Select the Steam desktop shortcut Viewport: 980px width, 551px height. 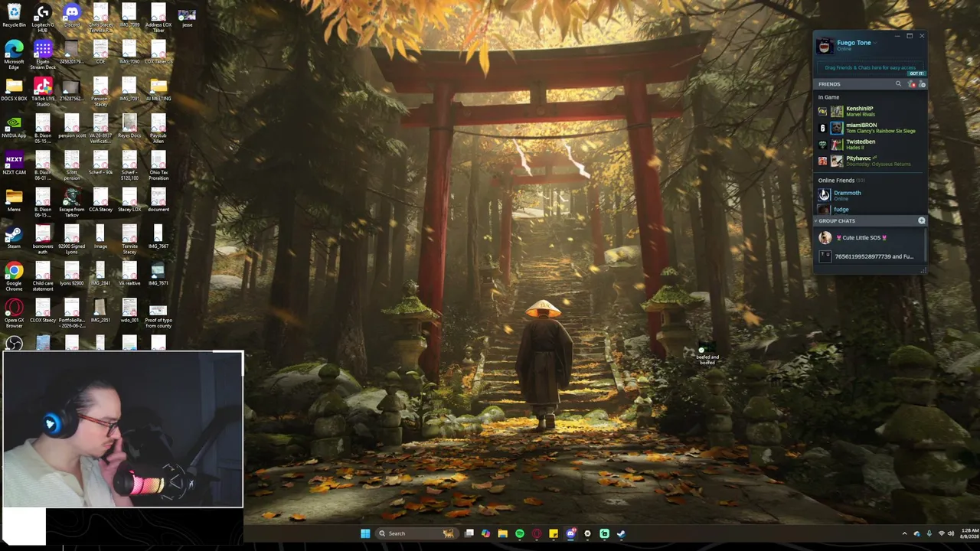tap(14, 236)
